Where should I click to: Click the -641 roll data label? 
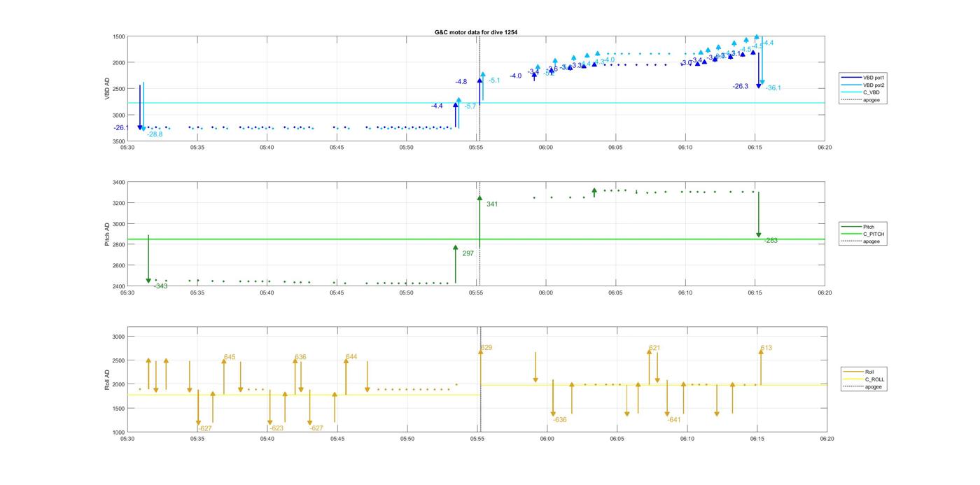(x=673, y=420)
